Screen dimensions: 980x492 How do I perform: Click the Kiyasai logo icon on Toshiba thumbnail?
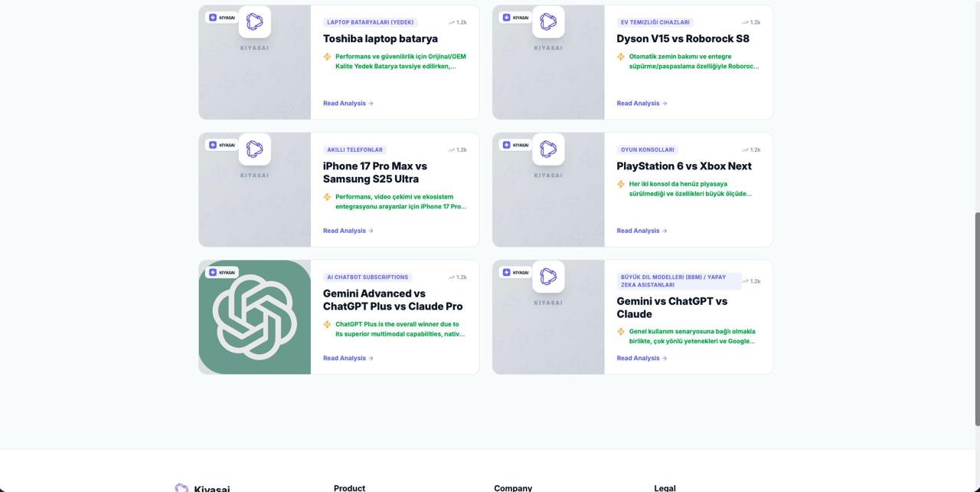(255, 21)
